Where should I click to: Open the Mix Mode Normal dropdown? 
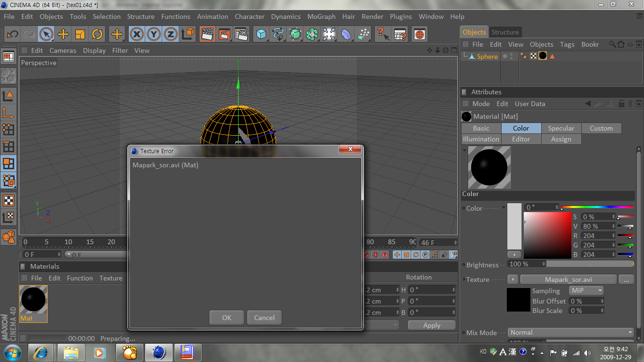(571, 332)
